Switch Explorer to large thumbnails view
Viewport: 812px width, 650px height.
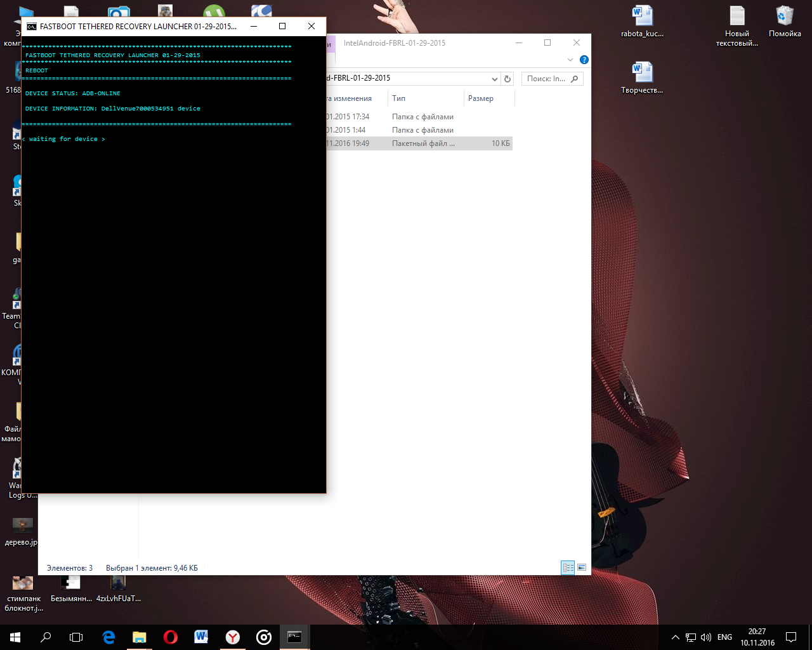(582, 567)
